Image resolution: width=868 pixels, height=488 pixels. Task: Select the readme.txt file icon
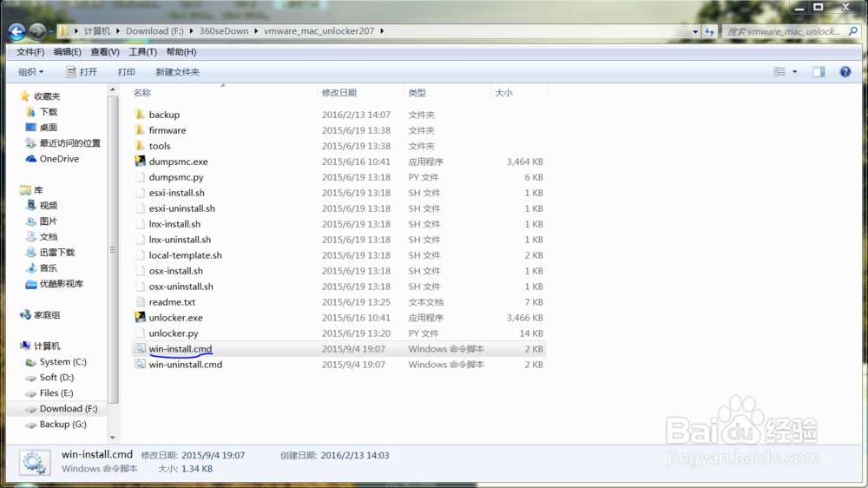pos(140,302)
